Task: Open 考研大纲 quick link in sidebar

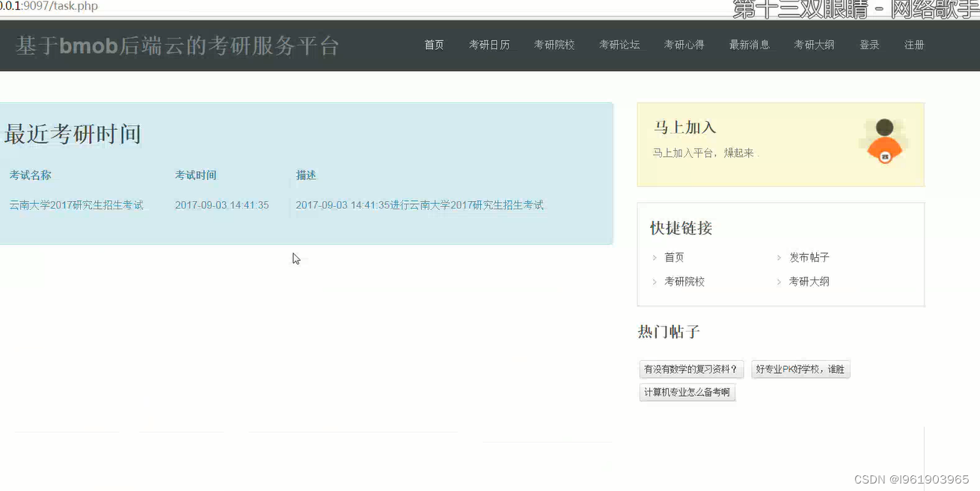Action: (809, 282)
